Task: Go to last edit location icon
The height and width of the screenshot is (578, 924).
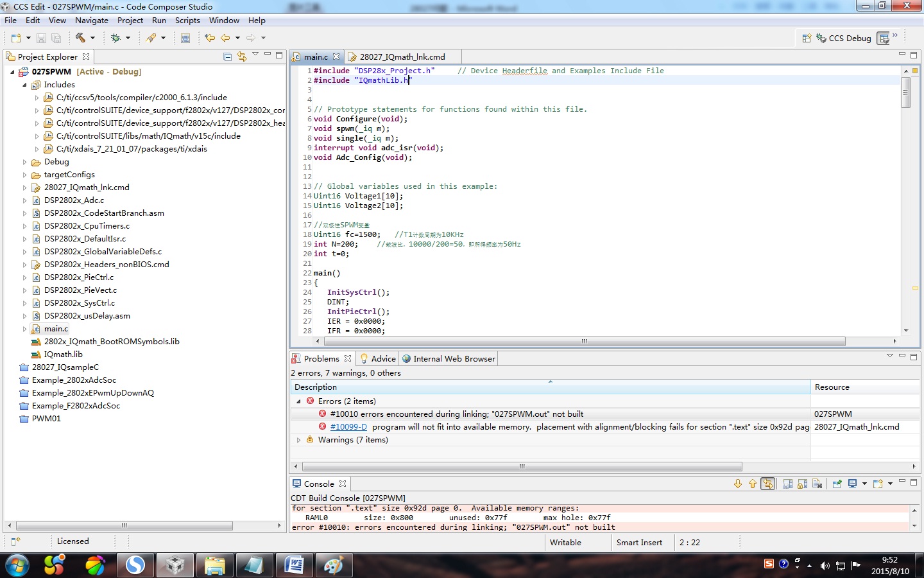Action: click(x=210, y=38)
